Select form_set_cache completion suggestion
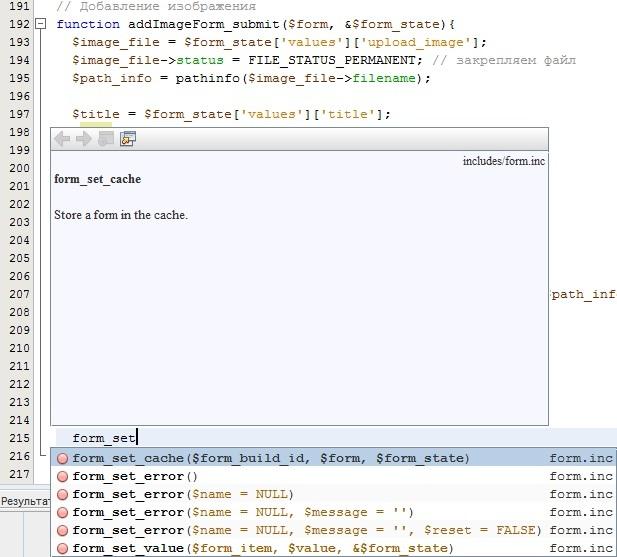Viewport: 617px width, 557px height. (x=270, y=458)
